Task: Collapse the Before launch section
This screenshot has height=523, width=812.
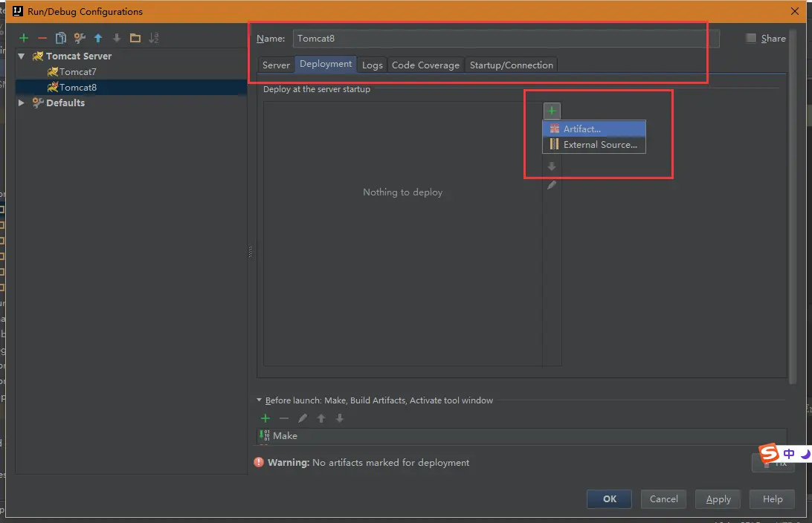Action: [259, 400]
